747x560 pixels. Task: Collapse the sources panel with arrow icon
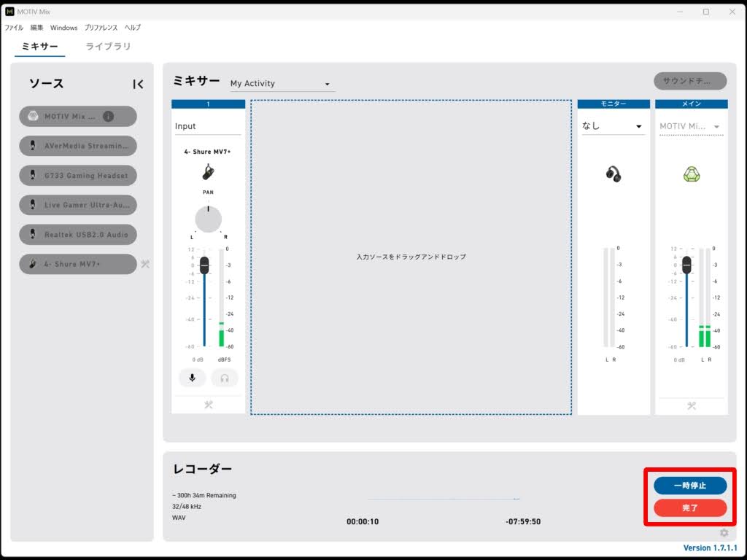(x=138, y=85)
